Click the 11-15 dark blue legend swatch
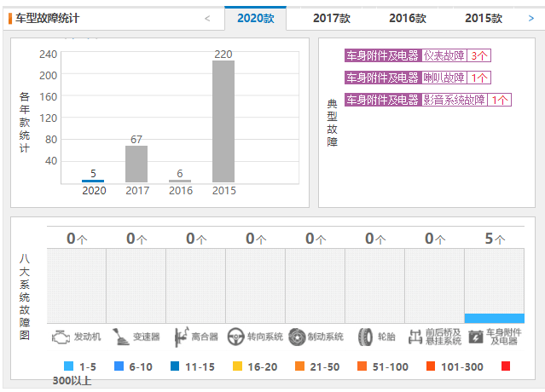Image resolution: width=545 pixels, height=392 pixels. [x=175, y=366]
